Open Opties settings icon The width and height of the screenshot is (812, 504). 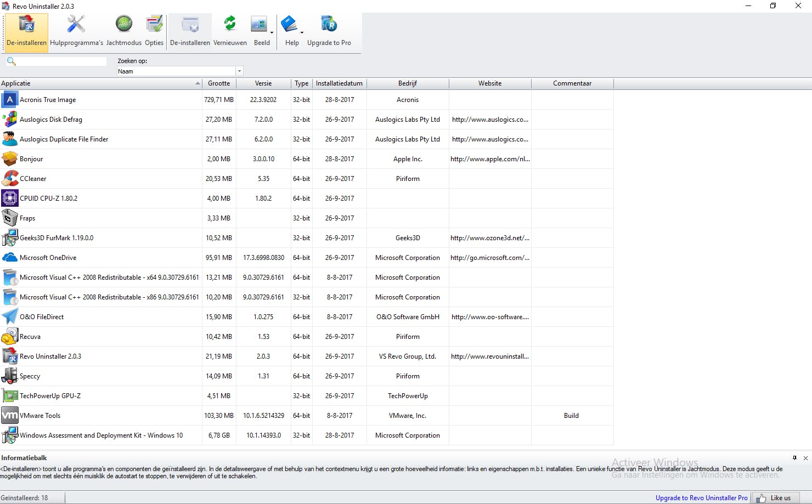pos(154,25)
